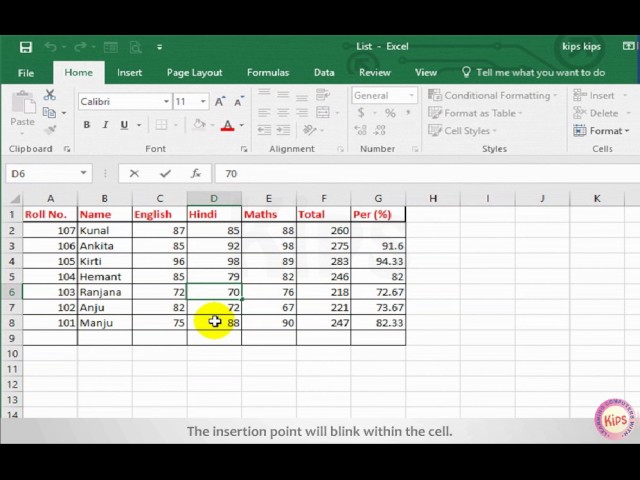The height and width of the screenshot is (480, 640).
Task: Click the Cut scissors icon
Action: point(50,95)
